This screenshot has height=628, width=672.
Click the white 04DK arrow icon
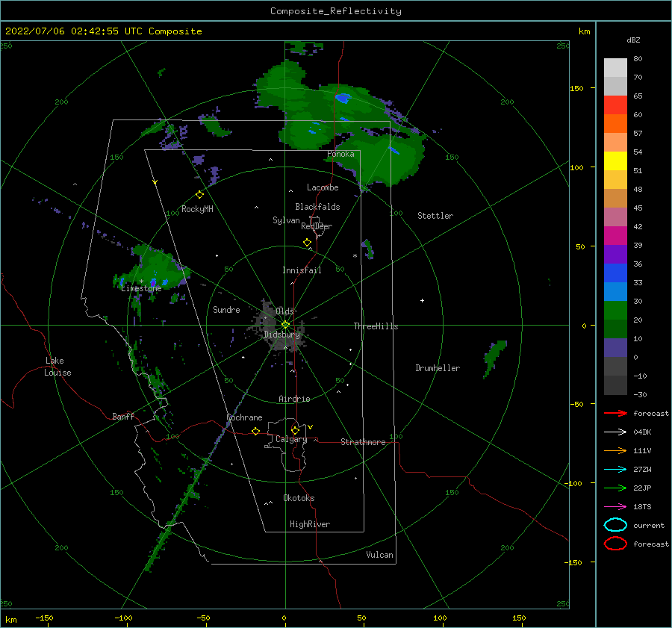(615, 432)
